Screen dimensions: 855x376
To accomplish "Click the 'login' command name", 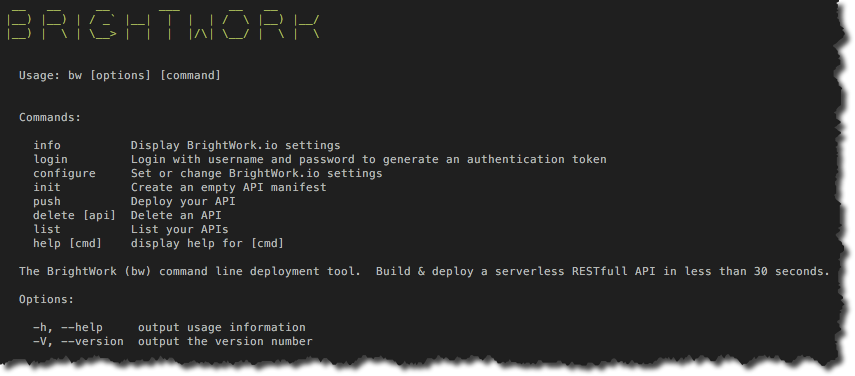I will [x=50, y=160].
